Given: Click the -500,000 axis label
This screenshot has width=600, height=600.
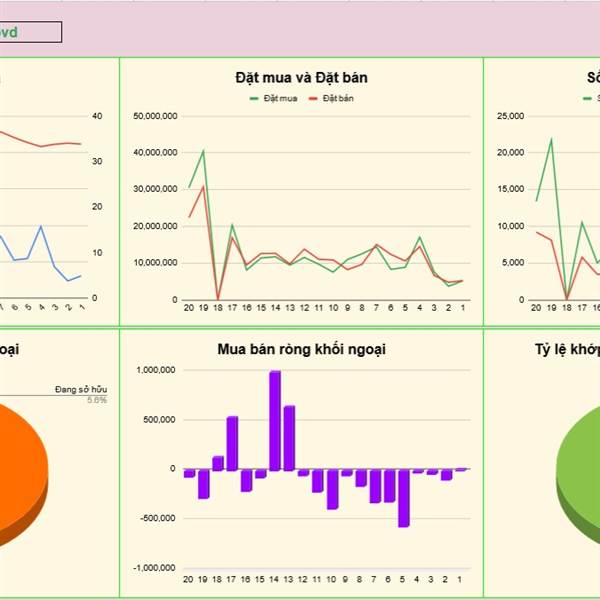Looking at the screenshot, I should click(157, 518).
